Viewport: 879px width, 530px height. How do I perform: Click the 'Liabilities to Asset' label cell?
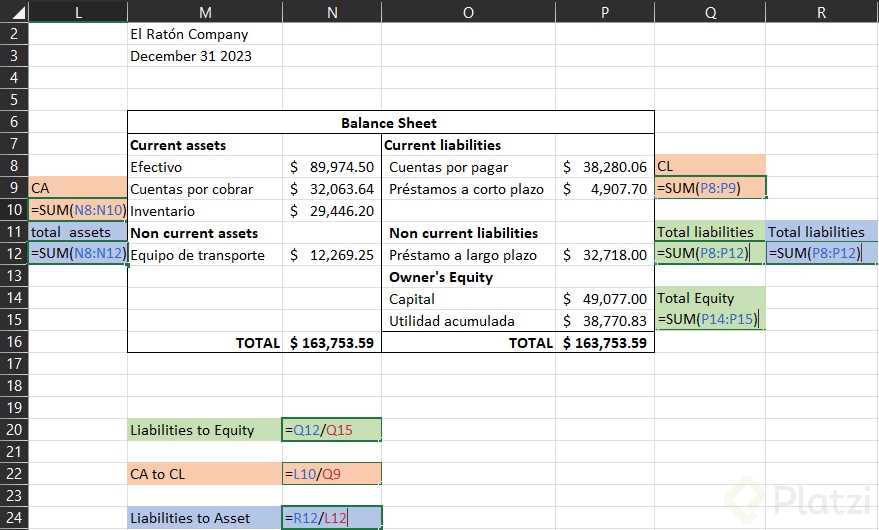(205, 518)
